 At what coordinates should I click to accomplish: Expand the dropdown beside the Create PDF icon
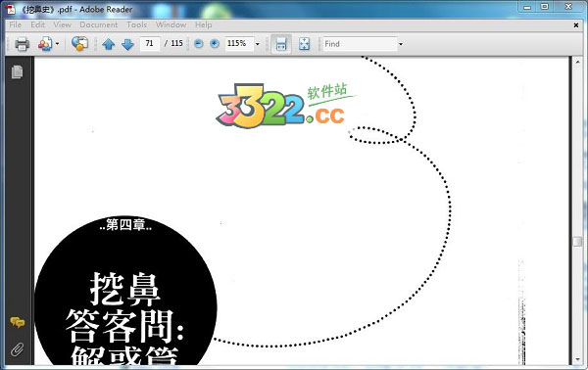pos(57,44)
